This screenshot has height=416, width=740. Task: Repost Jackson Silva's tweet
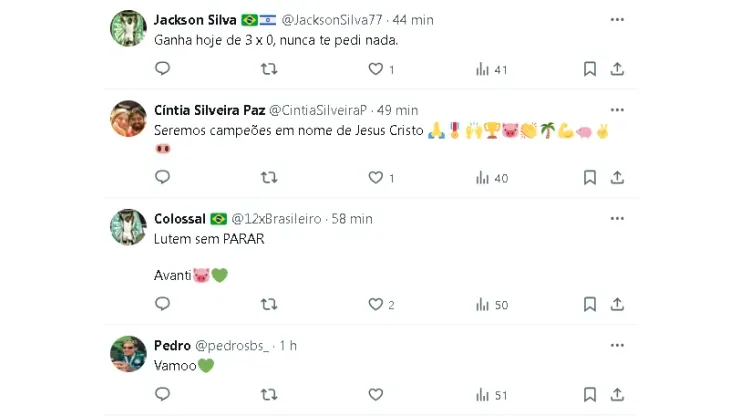(x=269, y=69)
